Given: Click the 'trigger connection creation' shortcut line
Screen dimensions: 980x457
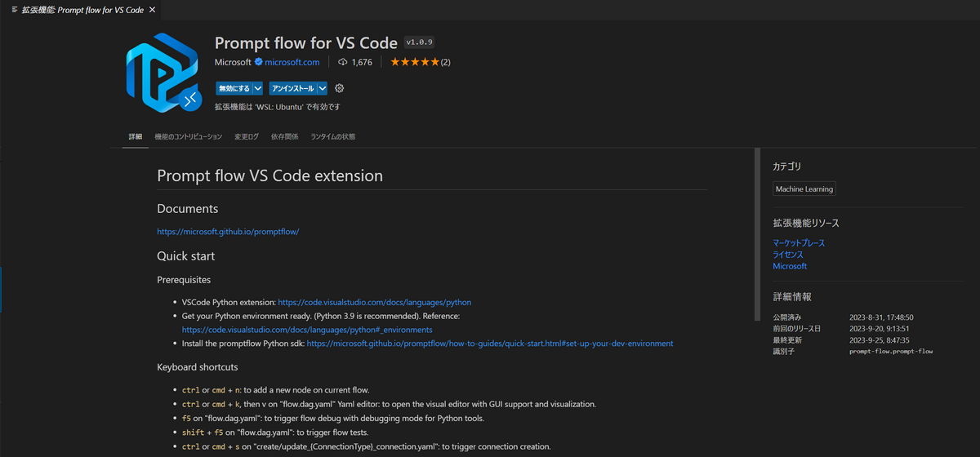Looking at the screenshot, I should click(367, 446).
